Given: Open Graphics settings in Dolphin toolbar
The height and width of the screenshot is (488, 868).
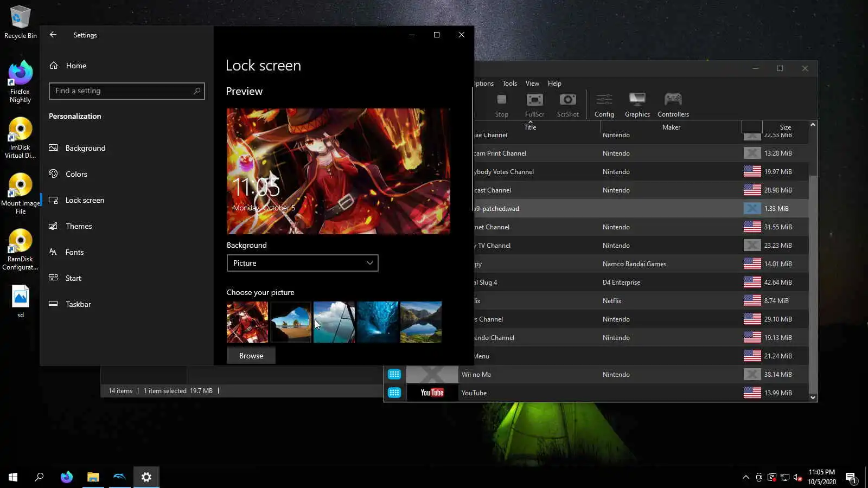Looking at the screenshot, I should pos(637,105).
